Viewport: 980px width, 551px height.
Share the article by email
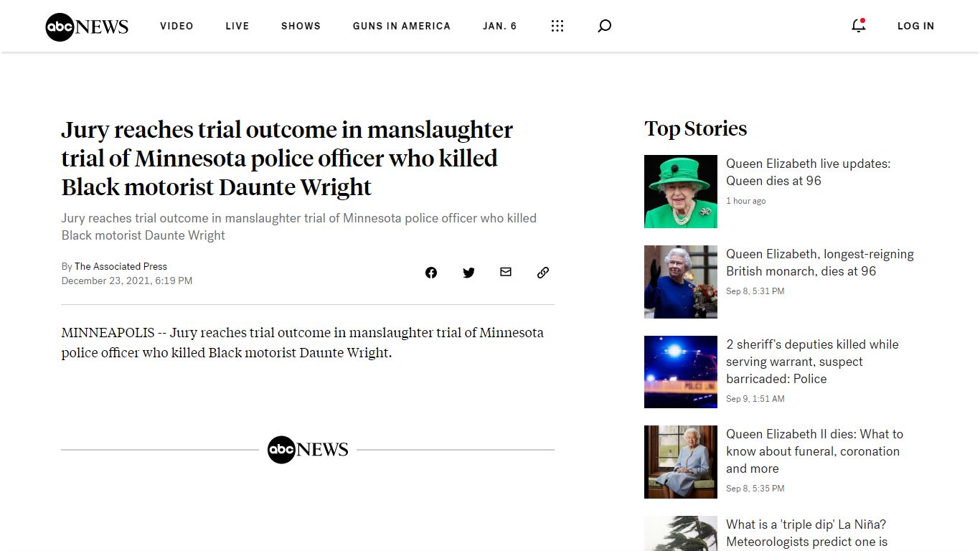point(506,273)
